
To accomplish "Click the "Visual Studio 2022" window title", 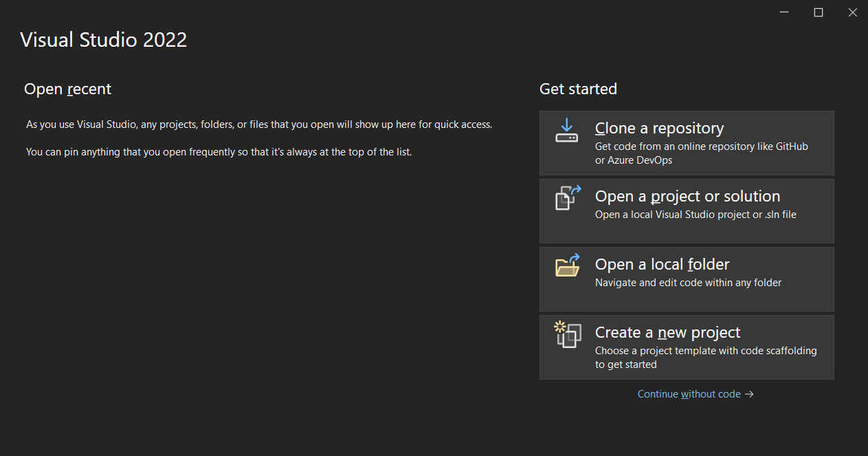I will coord(103,40).
